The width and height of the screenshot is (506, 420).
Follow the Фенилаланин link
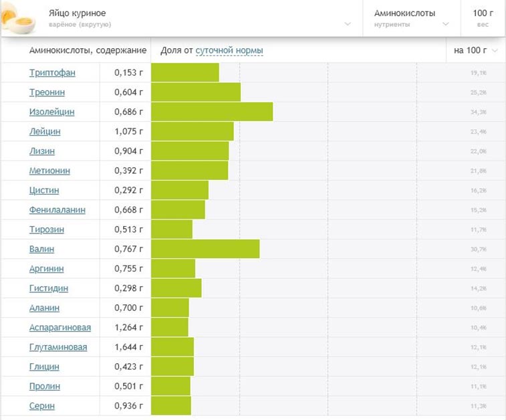pos(57,210)
